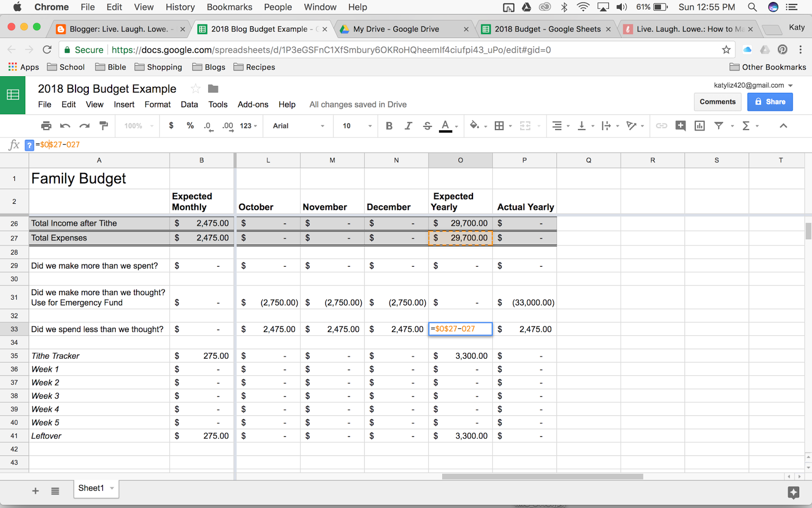Viewport: 812px width, 508px height.
Task: Apply bold formatting
Action: click(x=389, y=125)
